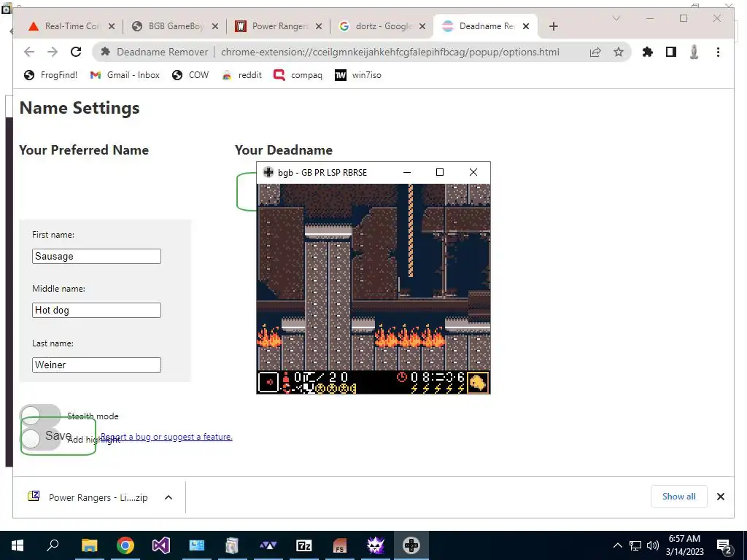This screenshot has height=560, width=747.
Task: Click the Middle name field containing Hot dog
Action: pos(97,310)
